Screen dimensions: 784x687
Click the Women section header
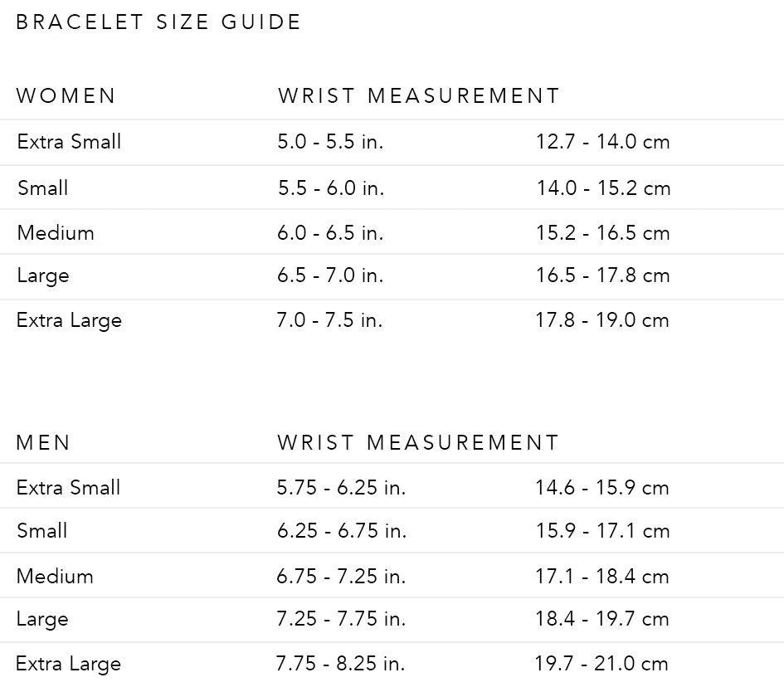coord(66,95)
